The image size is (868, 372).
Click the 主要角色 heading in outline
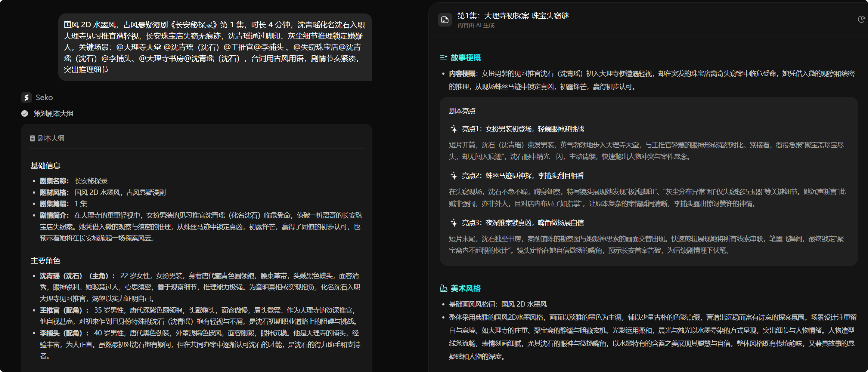[x=46, y=261]
